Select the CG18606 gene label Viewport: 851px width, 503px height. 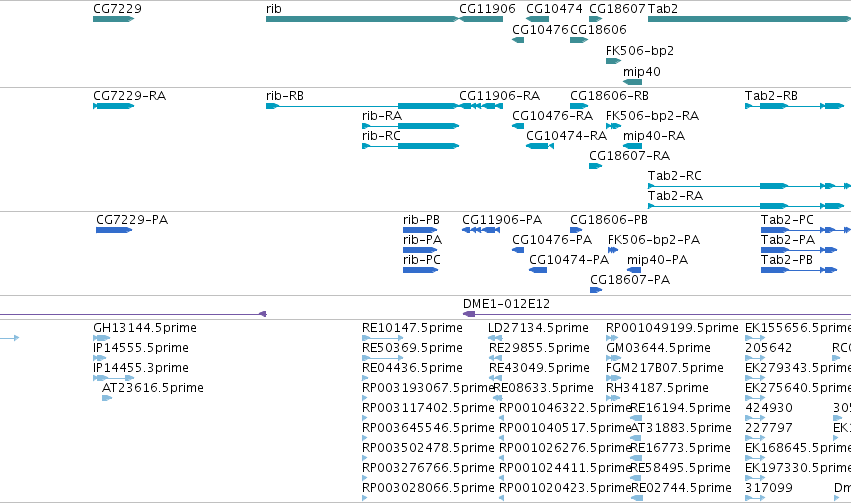click(598, 29)
